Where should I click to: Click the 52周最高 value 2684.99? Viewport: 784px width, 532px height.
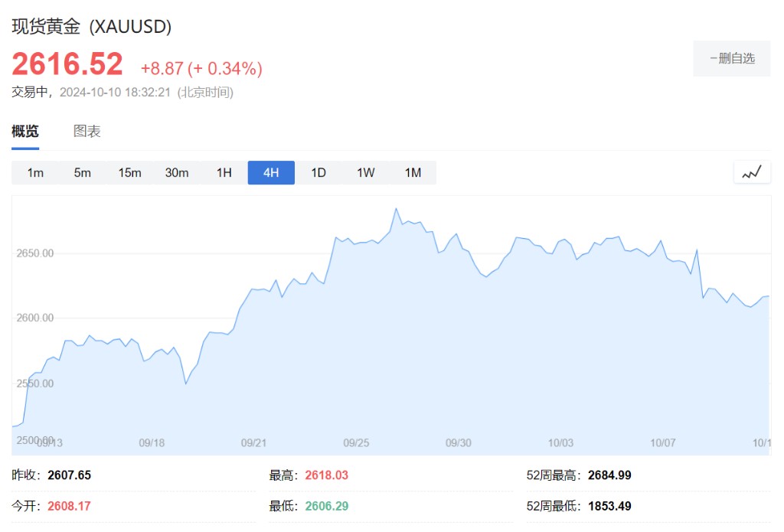[609, 475]
